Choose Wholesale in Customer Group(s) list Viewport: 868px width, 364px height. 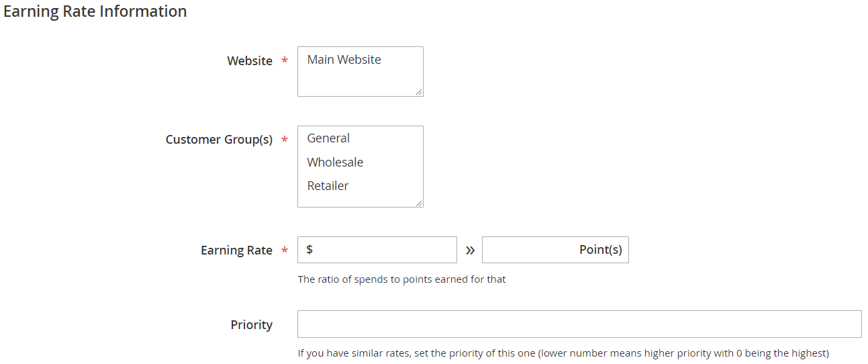tap(336, 163)
